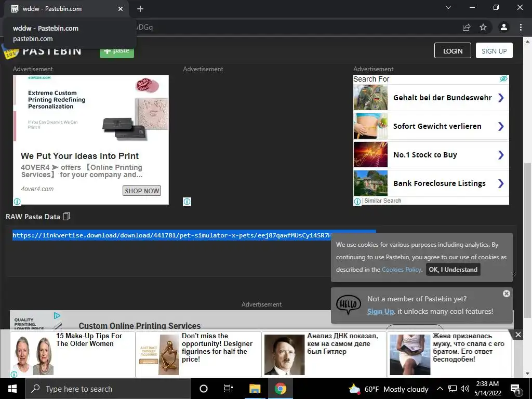Open the middle advertisement info icon
Image resolution: width=532 pixels, height=399 pixels.
[x=187, y=202]
